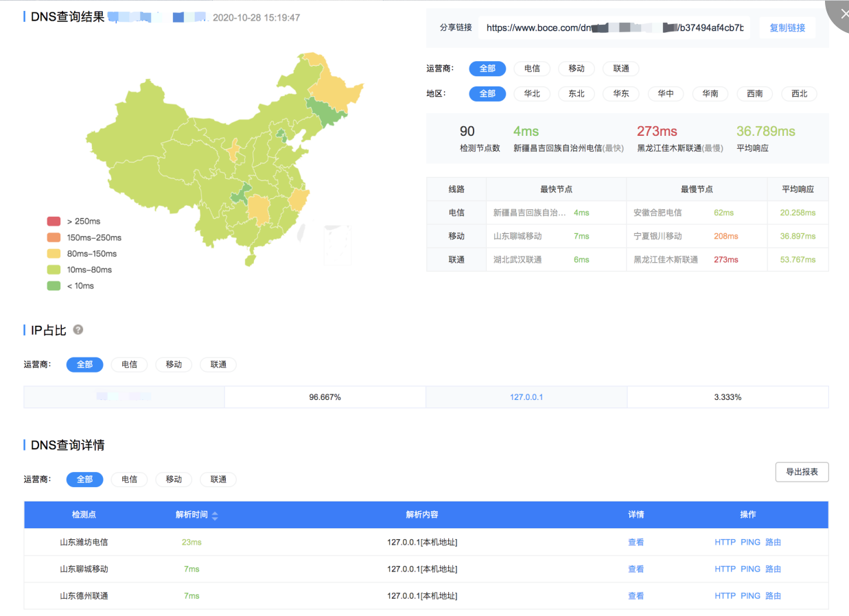Click the share link URL field
Viewport: 849px width, 616px height.
click(x=614, y=28)
